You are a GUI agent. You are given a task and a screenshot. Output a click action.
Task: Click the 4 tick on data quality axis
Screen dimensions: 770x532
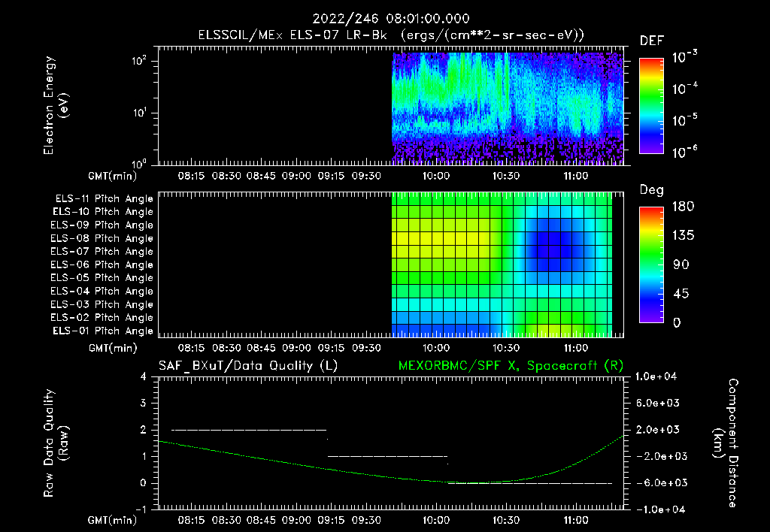coord(144,377)
